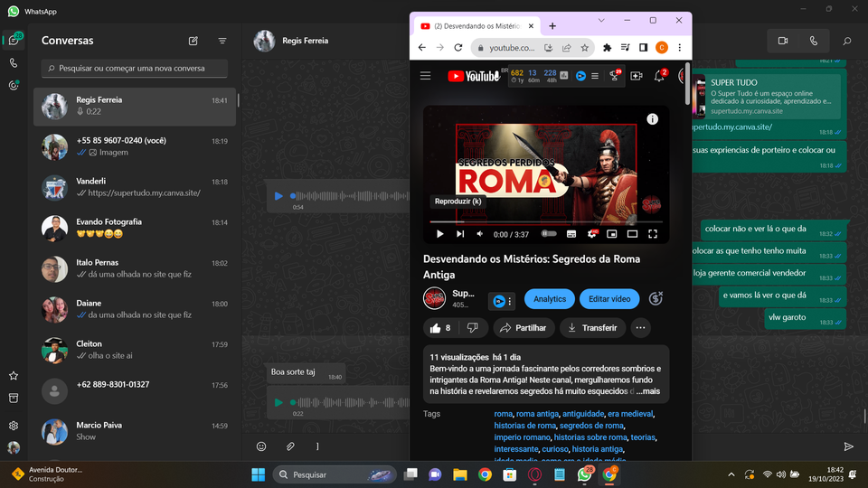The height and width of the screenshot is (488, 868).
Task: Click the Analytics button
Action: point(550,299)
